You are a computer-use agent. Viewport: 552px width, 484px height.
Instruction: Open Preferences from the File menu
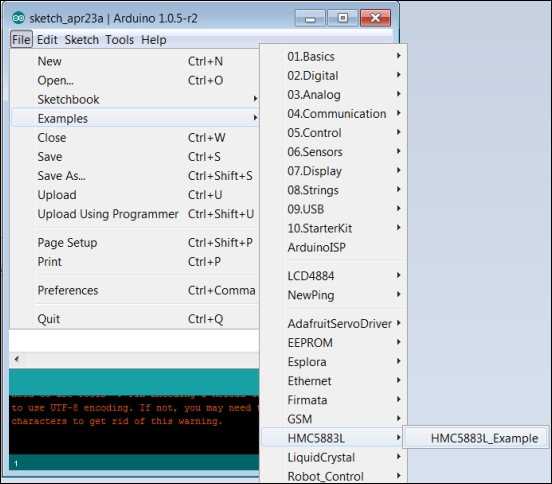click(x=135, y=290)
